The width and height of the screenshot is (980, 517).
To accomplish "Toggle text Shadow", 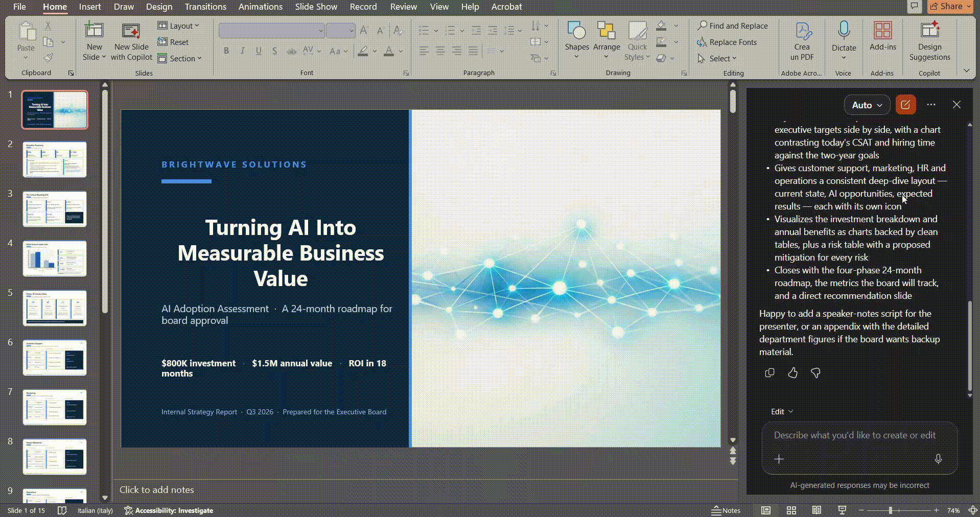I will 275,51.
